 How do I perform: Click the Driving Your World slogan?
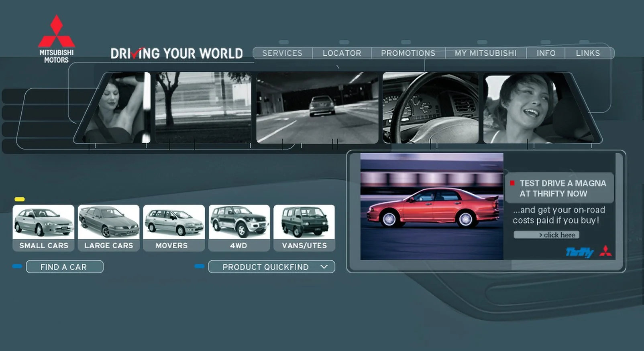click(177, 53)
